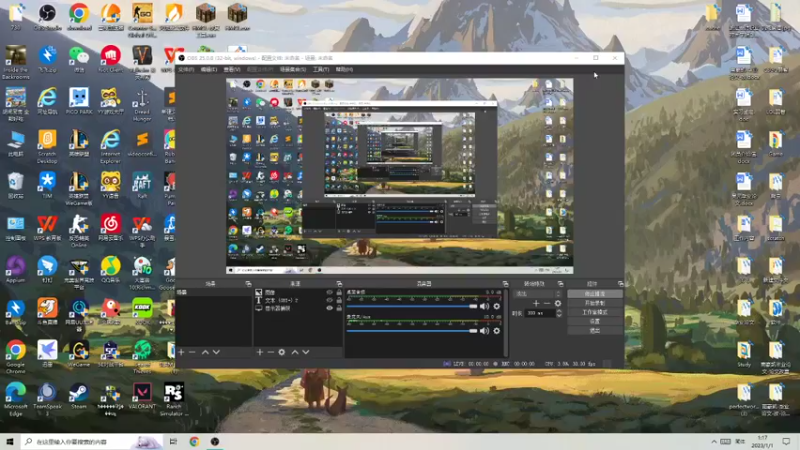Viewport: 800px width, 450px height.
Task: Open the 文件(F) menu in OBS
Action: tap(186, 69)
